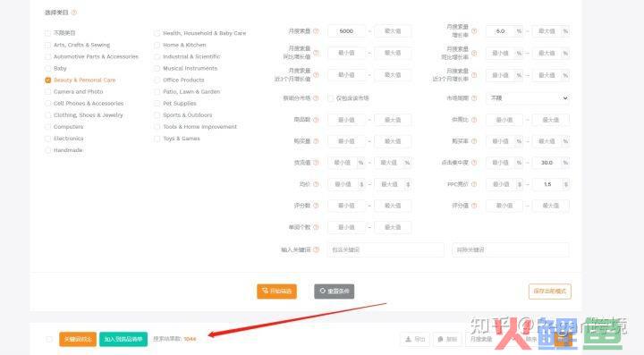Check the Handmade category
Image resolution: width=644 pixels, height=355 pixels.
48,150
